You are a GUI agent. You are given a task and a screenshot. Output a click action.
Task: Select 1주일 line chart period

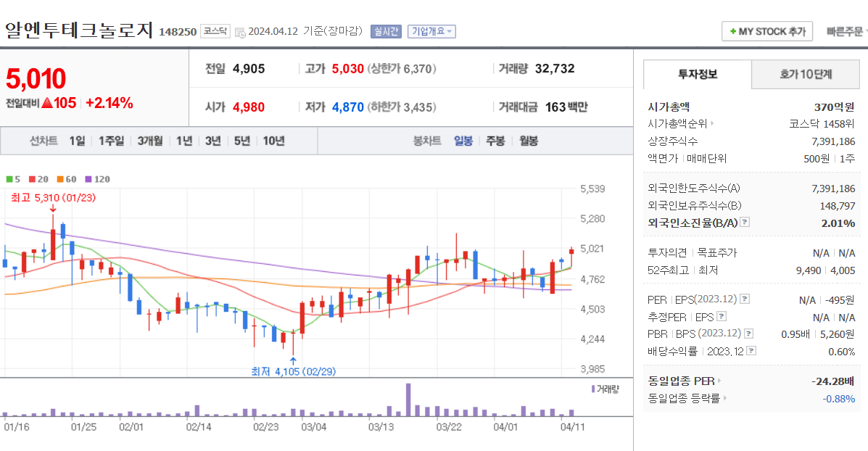click(111, 141)
